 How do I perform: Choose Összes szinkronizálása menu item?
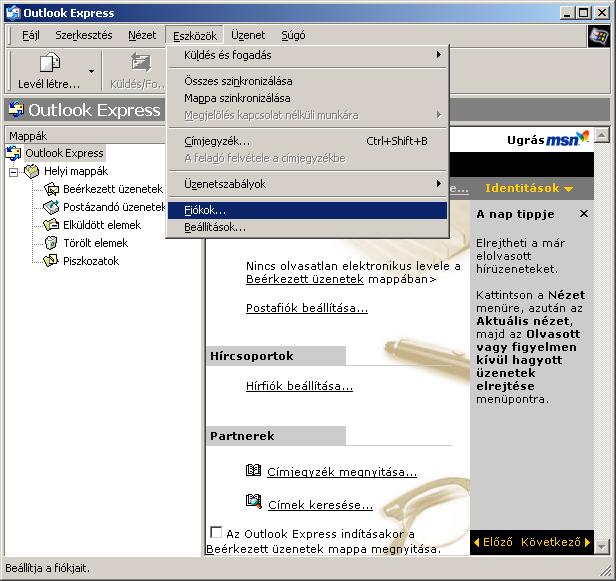coord(308,81)
